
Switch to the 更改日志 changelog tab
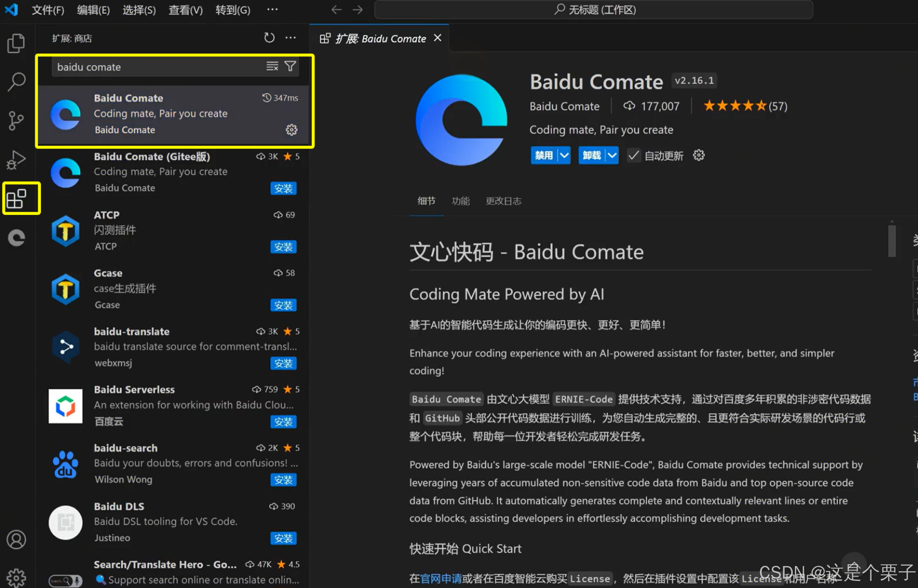point(503,201)
